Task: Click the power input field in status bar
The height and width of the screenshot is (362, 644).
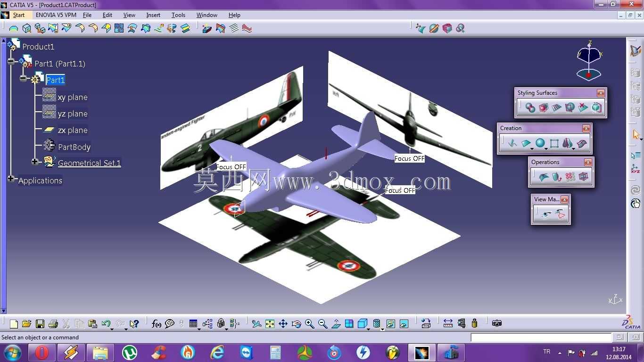Action: pos(541,337)
